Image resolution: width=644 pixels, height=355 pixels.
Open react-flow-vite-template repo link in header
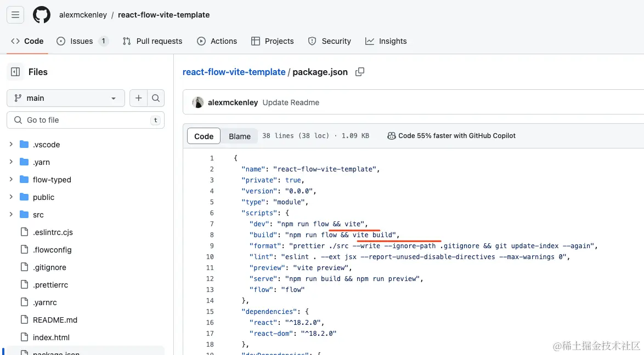[163, 15]
